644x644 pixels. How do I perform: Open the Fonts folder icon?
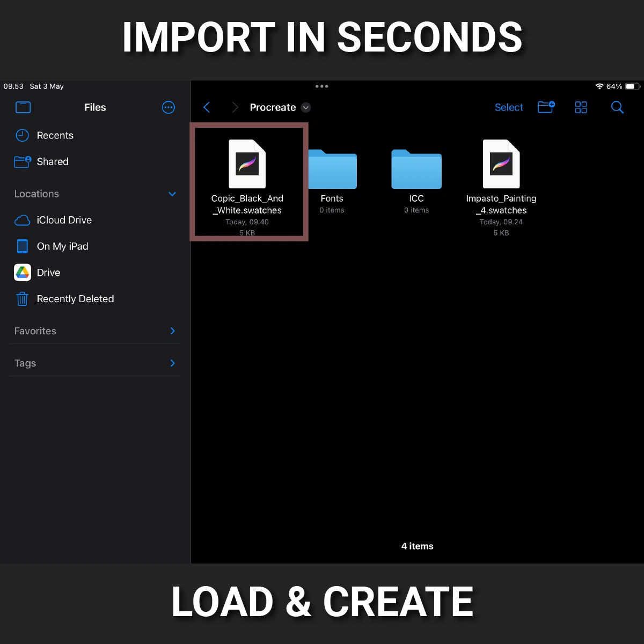(x=332, y=169)
